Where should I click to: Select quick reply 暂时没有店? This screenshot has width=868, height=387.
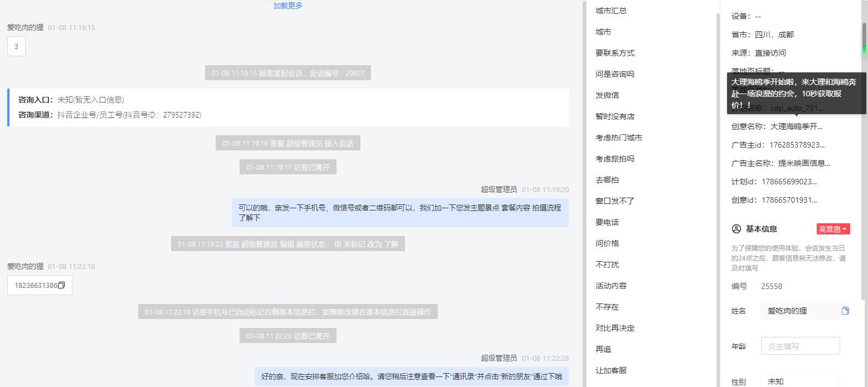615,116
